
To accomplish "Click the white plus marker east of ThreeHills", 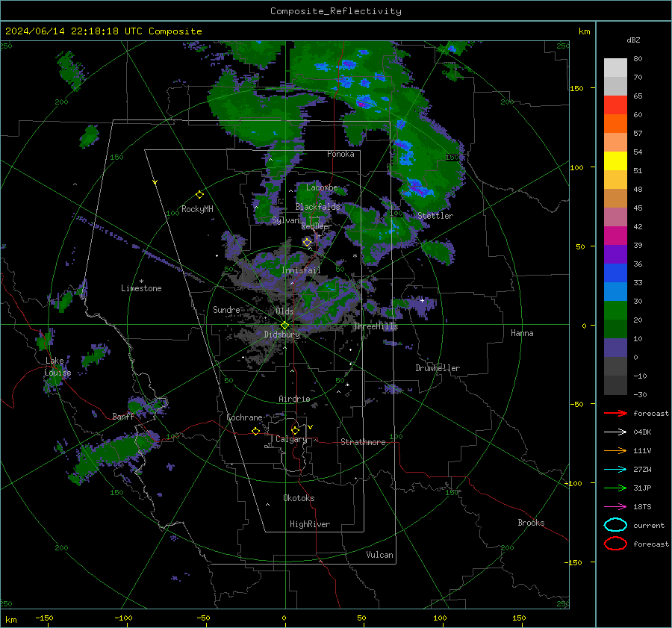I will 422,300.
